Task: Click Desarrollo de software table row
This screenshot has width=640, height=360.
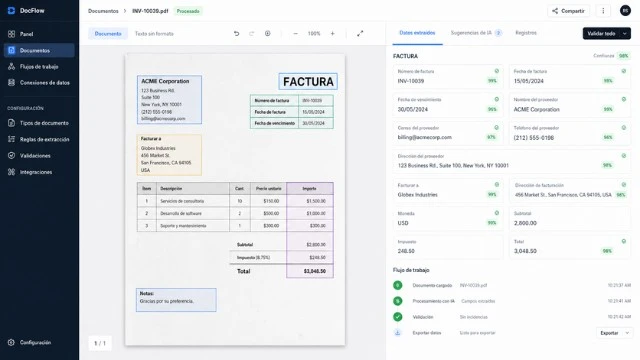Action: pyautogui.click(x=235, y=213)
